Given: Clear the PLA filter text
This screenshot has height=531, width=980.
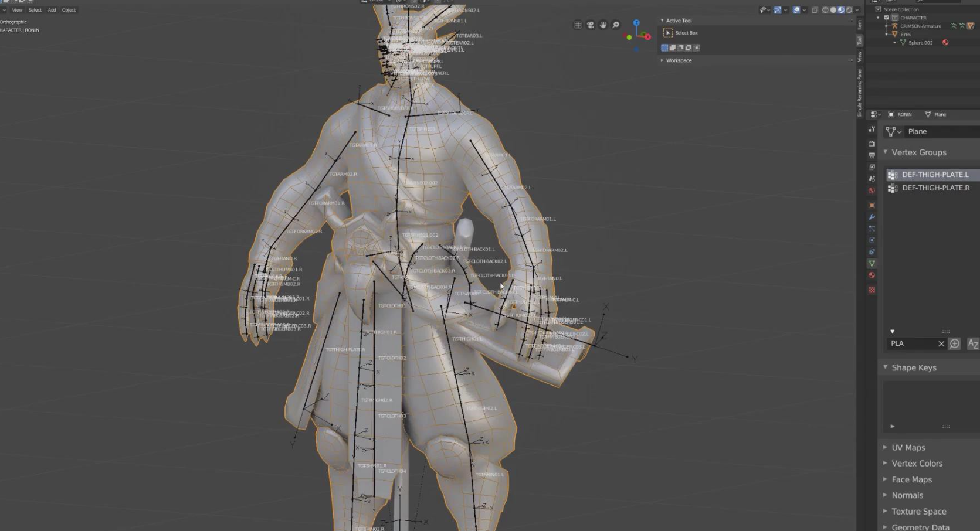Looking at the screenshot, I should point(941,344).
